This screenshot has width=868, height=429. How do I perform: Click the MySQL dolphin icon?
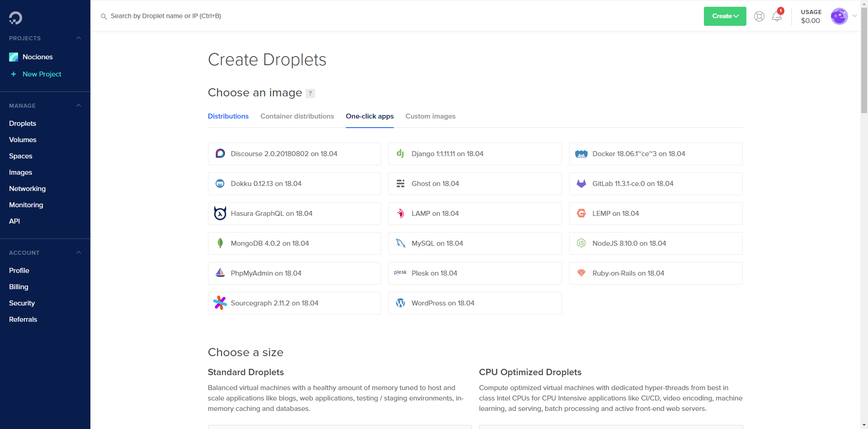[401, 243]
